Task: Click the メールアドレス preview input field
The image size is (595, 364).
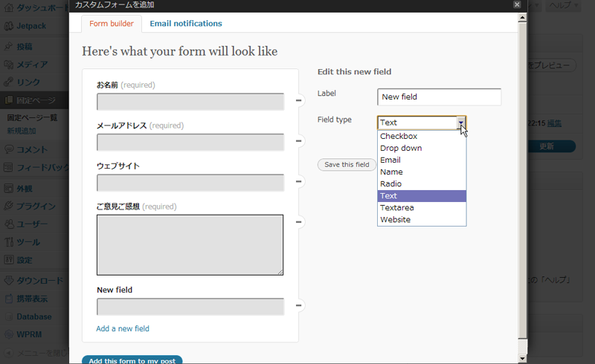Action: [190, 142]
